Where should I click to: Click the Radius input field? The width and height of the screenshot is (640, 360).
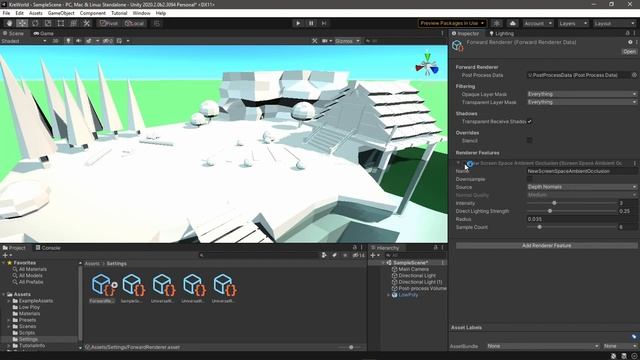click(x=582, y=219)
